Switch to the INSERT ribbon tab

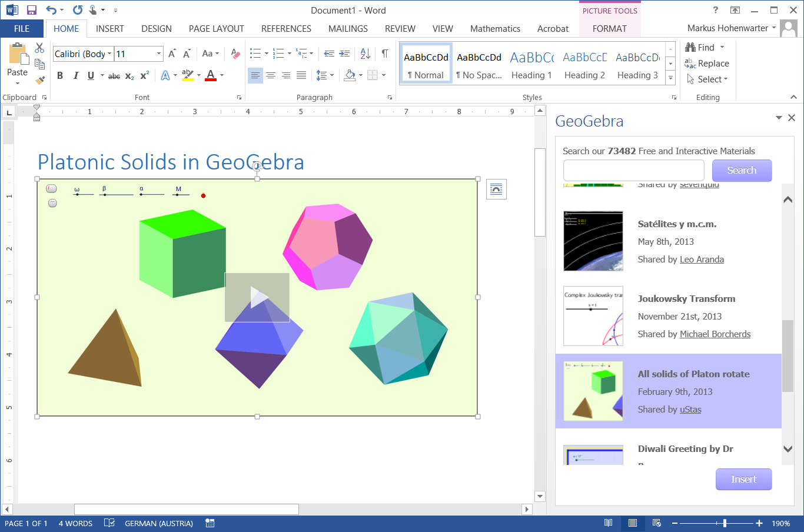tap(109, 28)
